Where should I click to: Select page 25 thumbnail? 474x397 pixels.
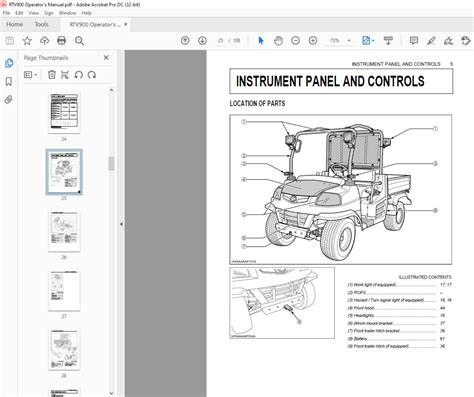64,172
